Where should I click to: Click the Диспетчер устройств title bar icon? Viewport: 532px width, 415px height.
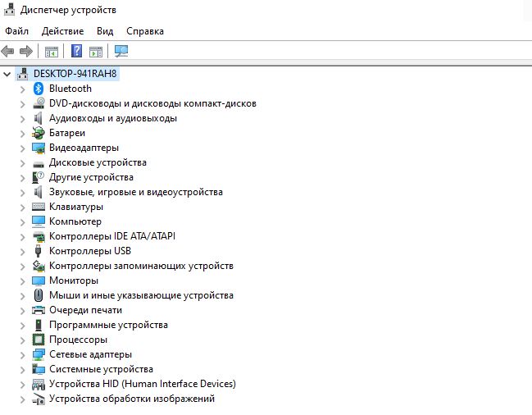(9, 10)
